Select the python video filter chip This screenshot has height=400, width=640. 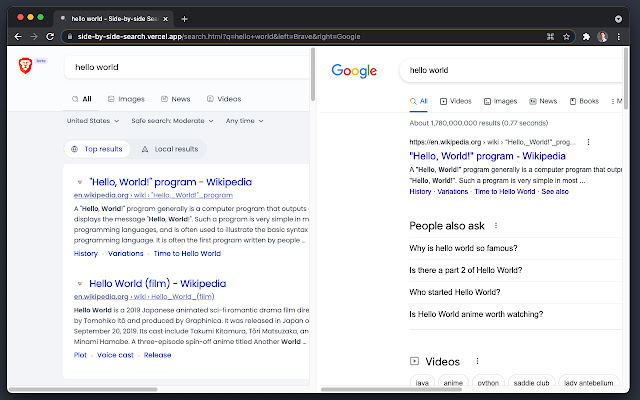[488, 382]
